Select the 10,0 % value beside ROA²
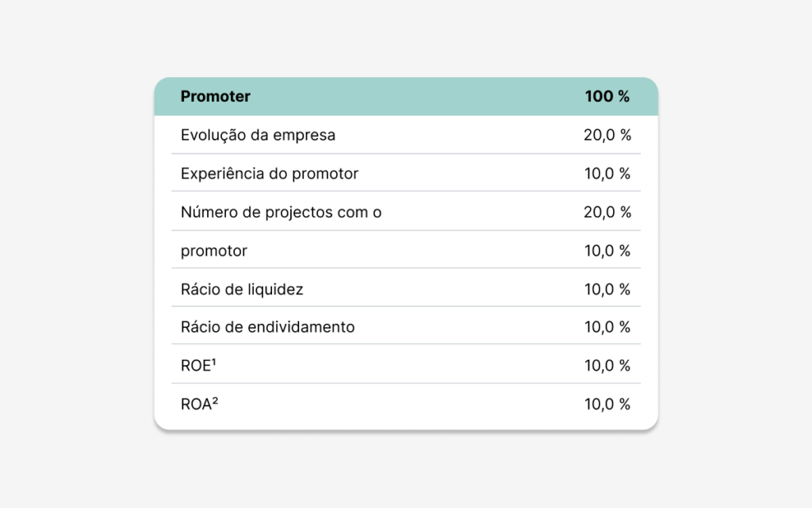812x508 pixels. point(607,404)
